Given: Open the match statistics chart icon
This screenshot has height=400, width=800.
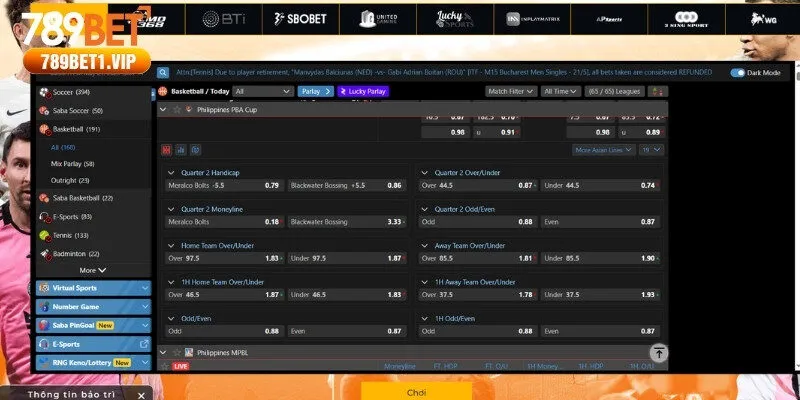Looking at the screenshot, I should point(181,150).
